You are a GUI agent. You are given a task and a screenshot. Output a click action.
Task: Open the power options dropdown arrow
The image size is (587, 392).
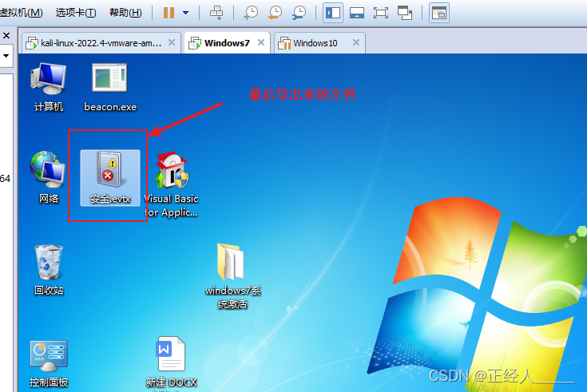tap(185, 13)
